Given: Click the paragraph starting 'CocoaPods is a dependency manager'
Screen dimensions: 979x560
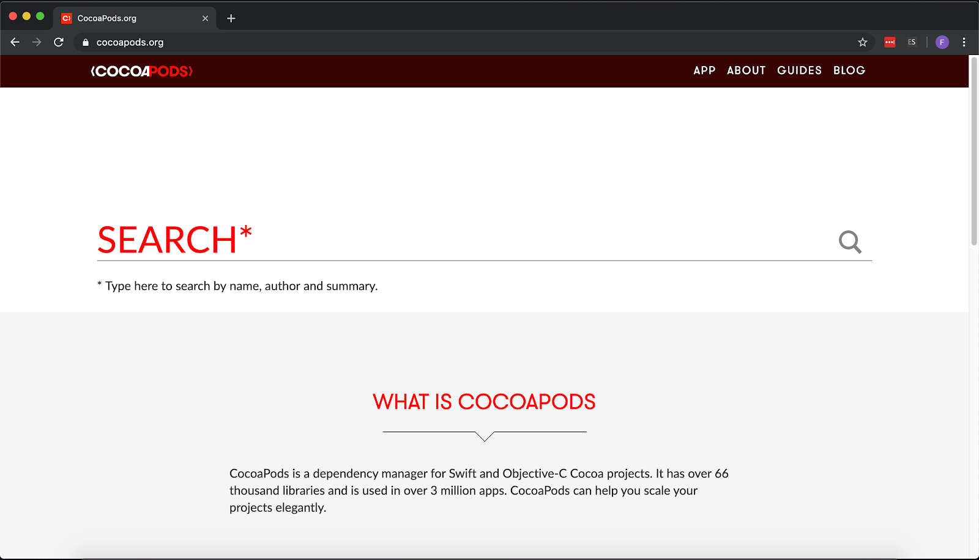Looking at the screenshot, I should 479,490.
